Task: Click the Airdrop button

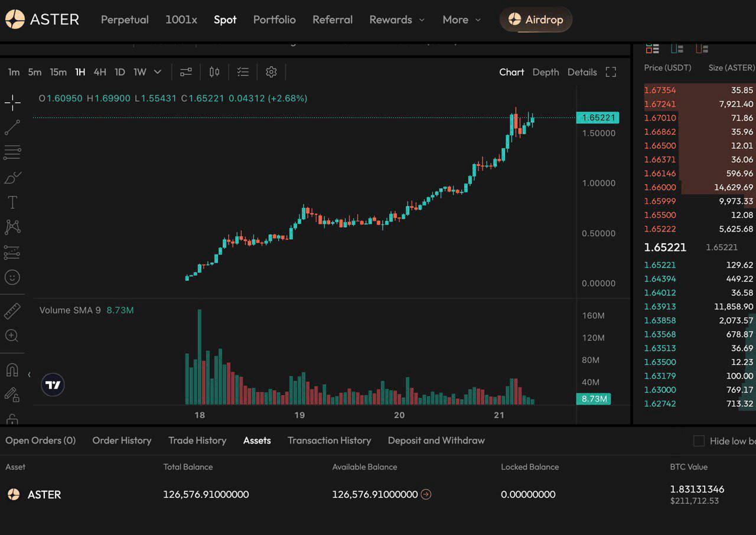Action: pyautogui.click(x=536, y=19)
